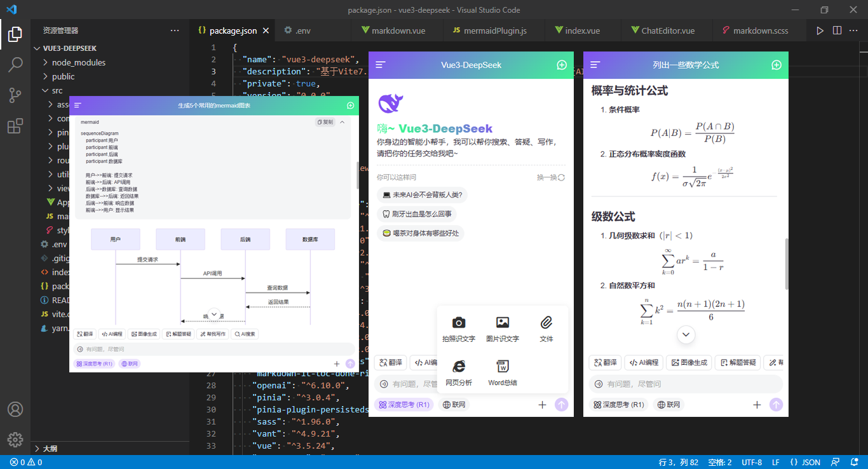This screenshot has height=469, width=868.
Task: Open the 网页分析 webpage analysis tool
Action: (x=459, y=371)
